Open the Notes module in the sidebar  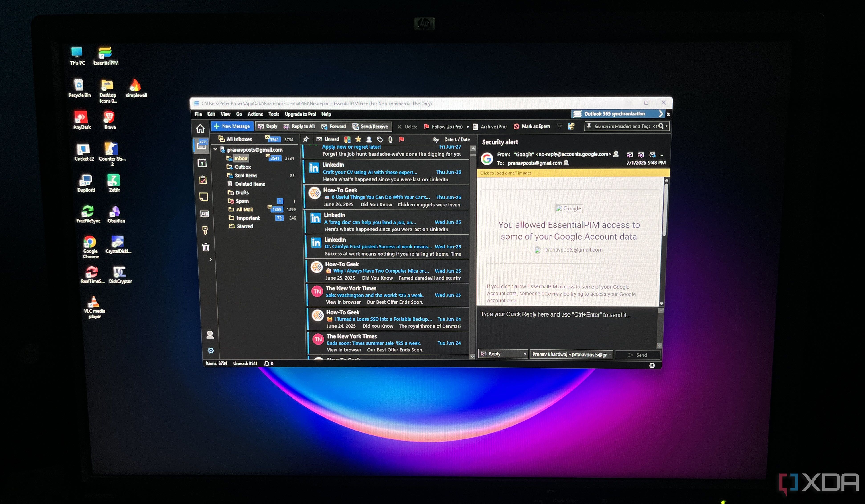click(203, 197)
